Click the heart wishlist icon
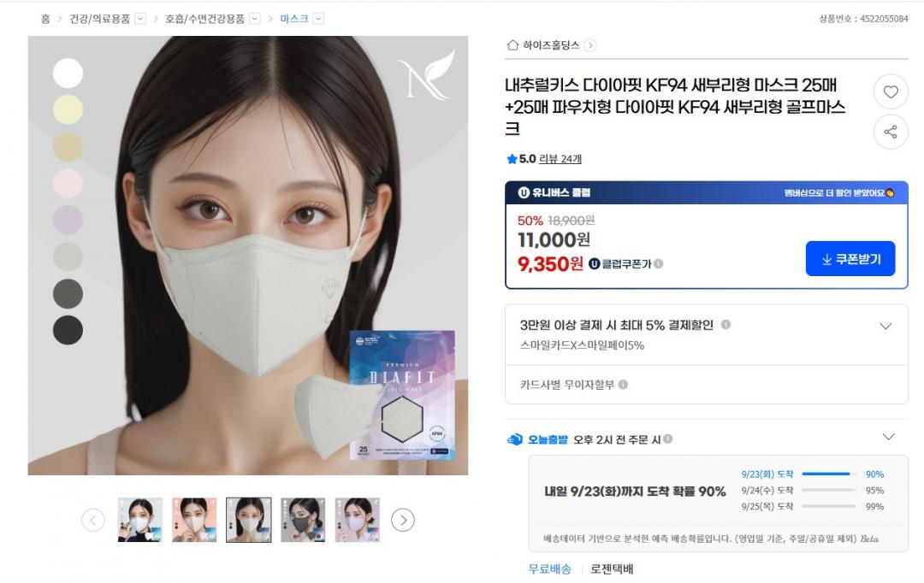Screen dimensions: 924x583 click(891, 91)
